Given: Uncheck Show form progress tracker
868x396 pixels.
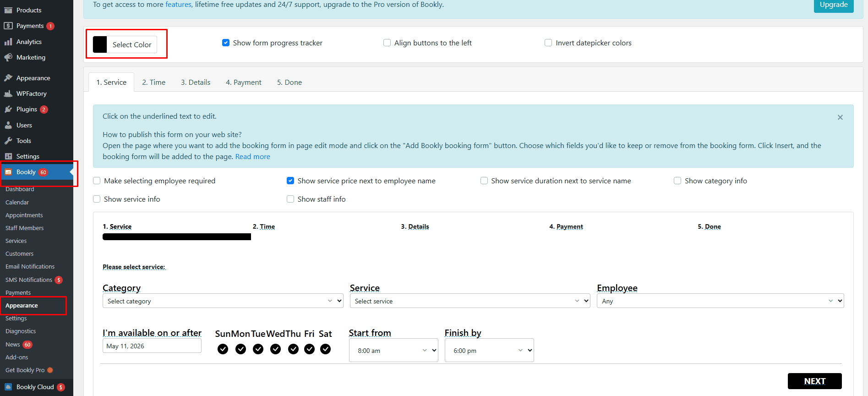Looking at the screenshot, I should tap(226, 43).
